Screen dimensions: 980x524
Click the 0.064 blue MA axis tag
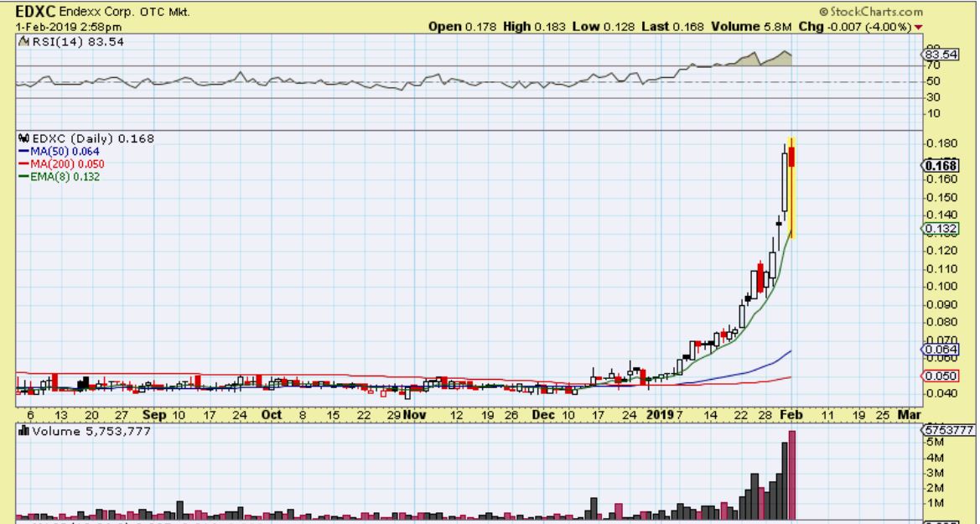940,350
